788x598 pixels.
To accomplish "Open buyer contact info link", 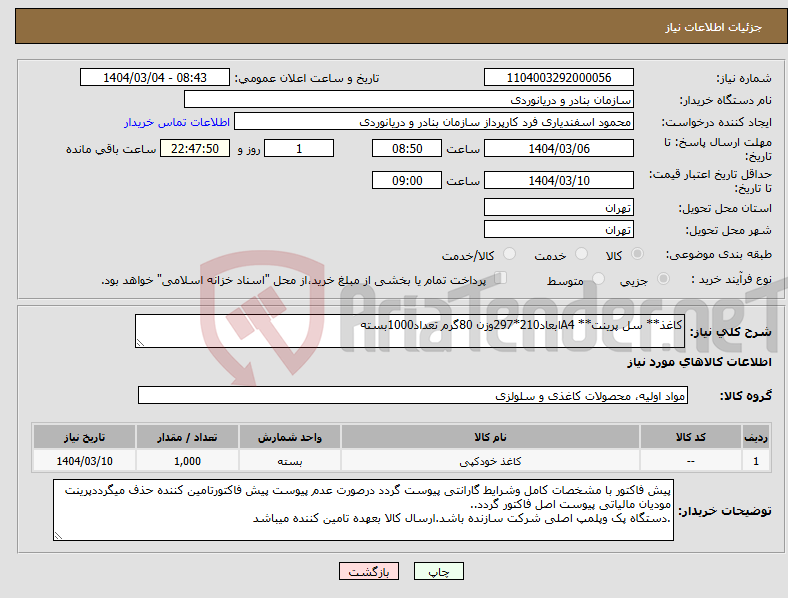I will [177, 122].
